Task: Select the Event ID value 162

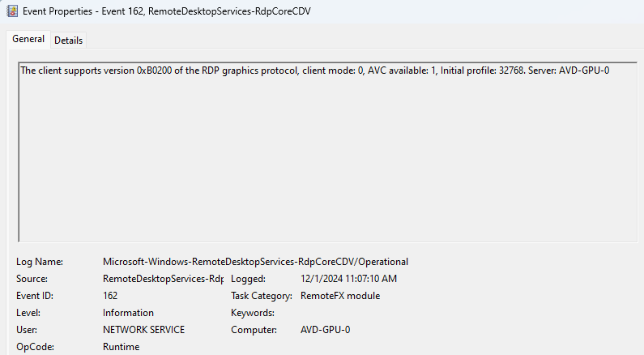Action: (110, 296)
